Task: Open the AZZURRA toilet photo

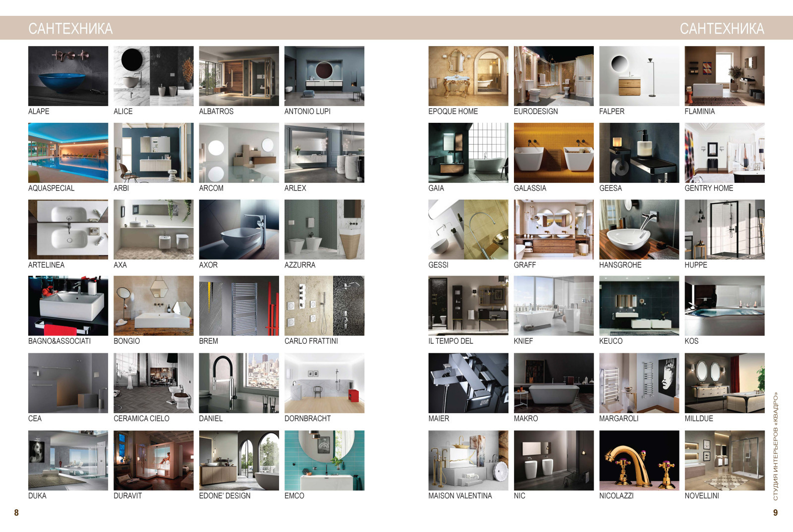Action: point(324,229)
